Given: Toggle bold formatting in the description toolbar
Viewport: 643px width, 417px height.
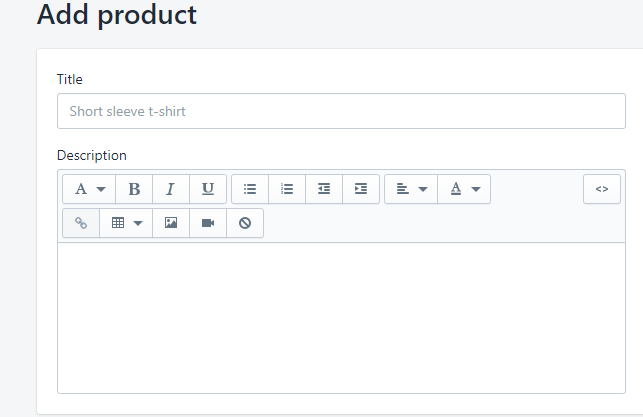Looking at the screenshot, I should (134, 189).
